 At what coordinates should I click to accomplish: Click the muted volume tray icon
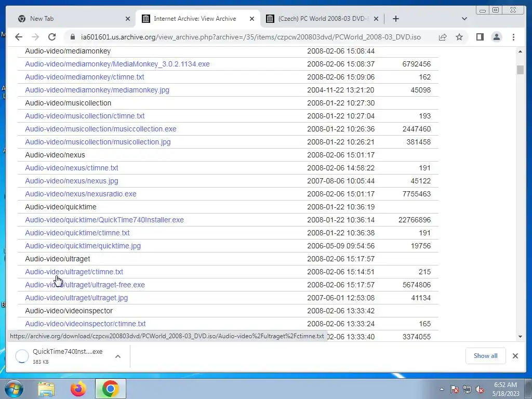click(x=480, y=390)
